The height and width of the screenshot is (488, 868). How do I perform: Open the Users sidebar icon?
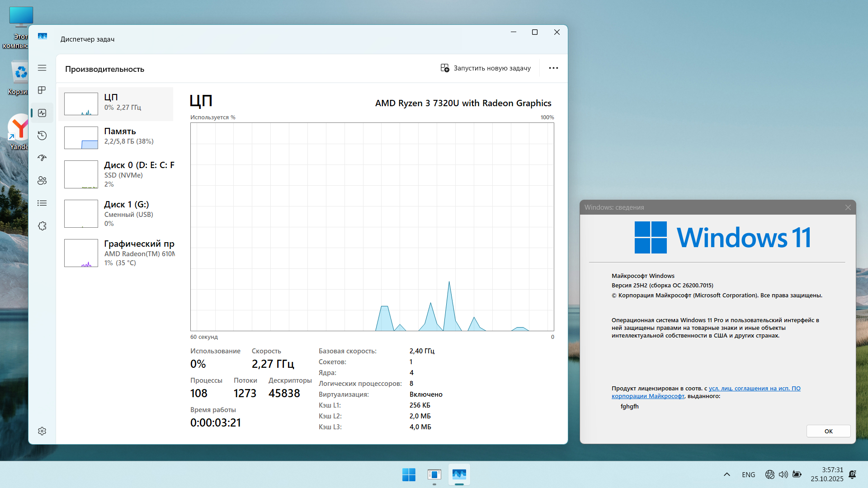42,181
